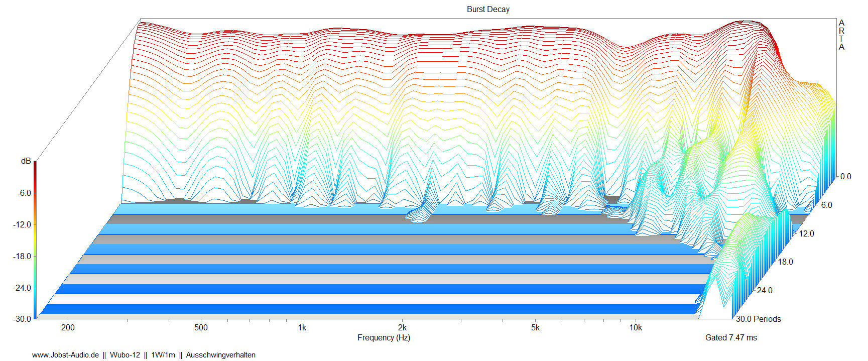Click the dB axis label
The width and height of the screenshot is (868, 361).
coord(26,161)
